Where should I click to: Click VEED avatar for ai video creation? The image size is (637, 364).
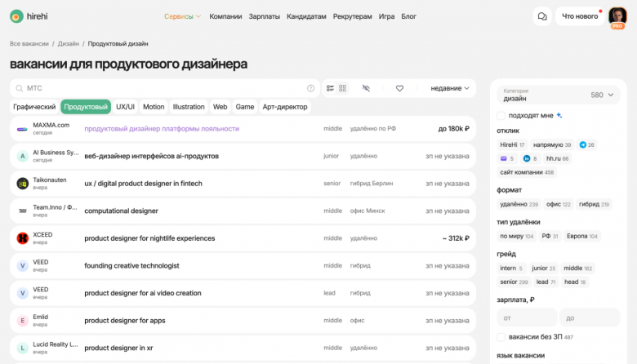pyautogui.click(x=22, y=293)
